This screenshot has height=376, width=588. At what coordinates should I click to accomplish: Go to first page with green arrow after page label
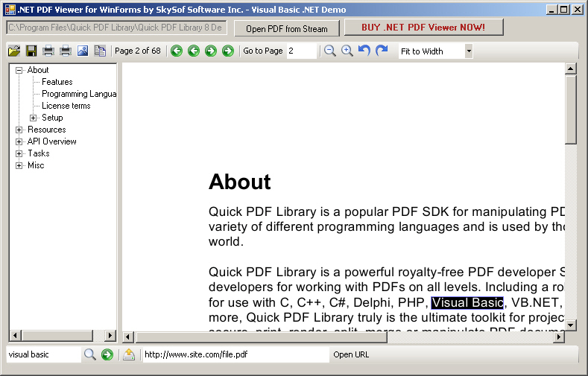(x=176, y=51)
